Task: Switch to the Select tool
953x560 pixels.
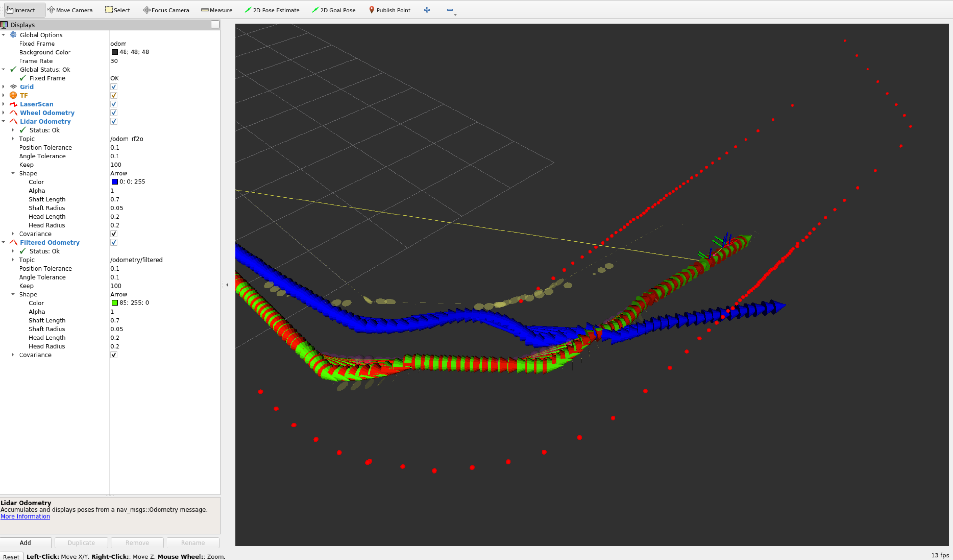Action: (x=118, y=10)
